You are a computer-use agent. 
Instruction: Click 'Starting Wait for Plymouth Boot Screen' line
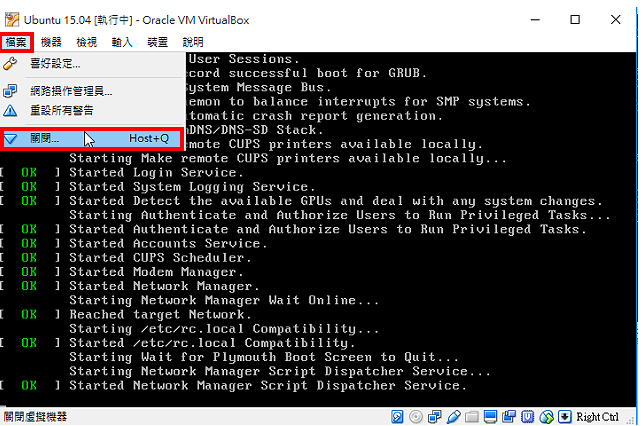264,357
